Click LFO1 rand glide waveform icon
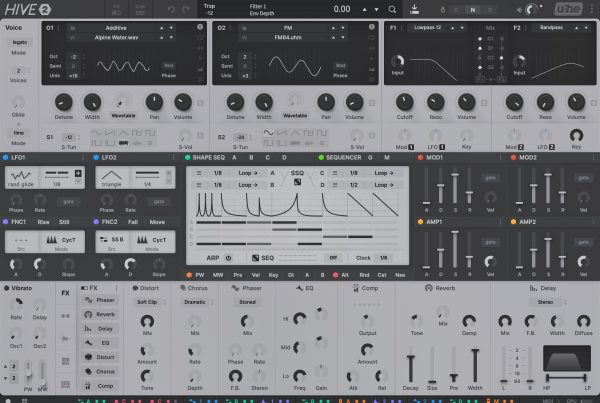 coord(21,175)
